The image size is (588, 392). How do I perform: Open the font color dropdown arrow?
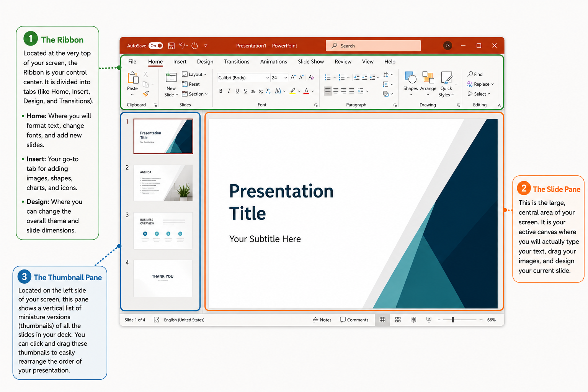313,91
